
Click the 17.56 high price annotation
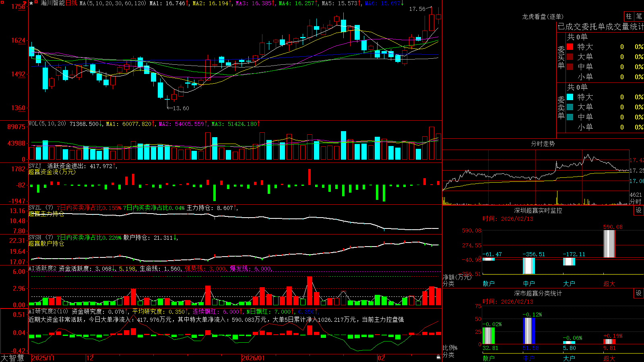tap(417, 9)
